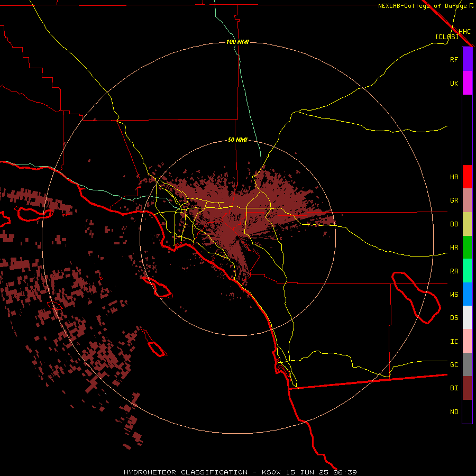The width and height of the screenshot is (476, 476).
Task: Click the [CLAS] units label
Action: (x=447, y=36)
